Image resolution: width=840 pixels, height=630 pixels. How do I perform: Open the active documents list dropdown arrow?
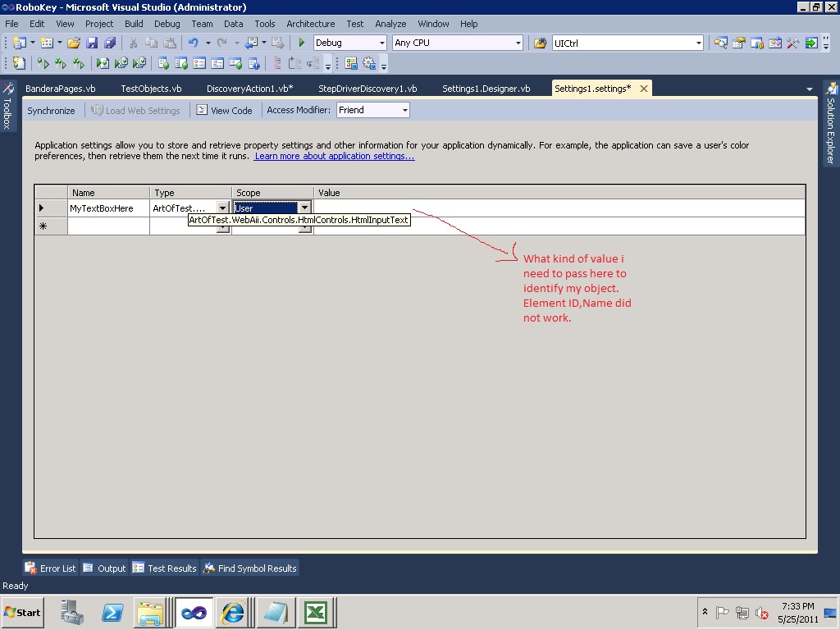pos(810,89)
